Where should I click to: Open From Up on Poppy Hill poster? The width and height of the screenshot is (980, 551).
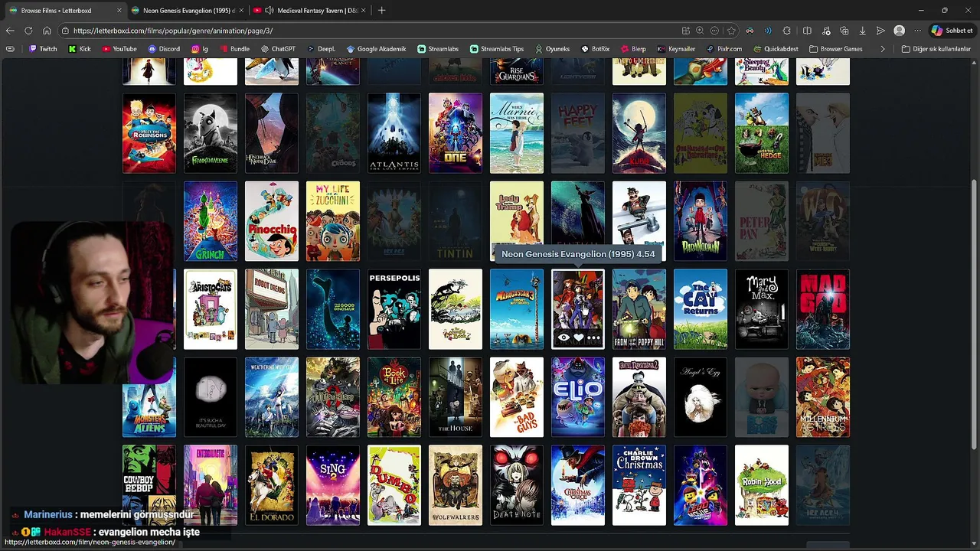639,309
